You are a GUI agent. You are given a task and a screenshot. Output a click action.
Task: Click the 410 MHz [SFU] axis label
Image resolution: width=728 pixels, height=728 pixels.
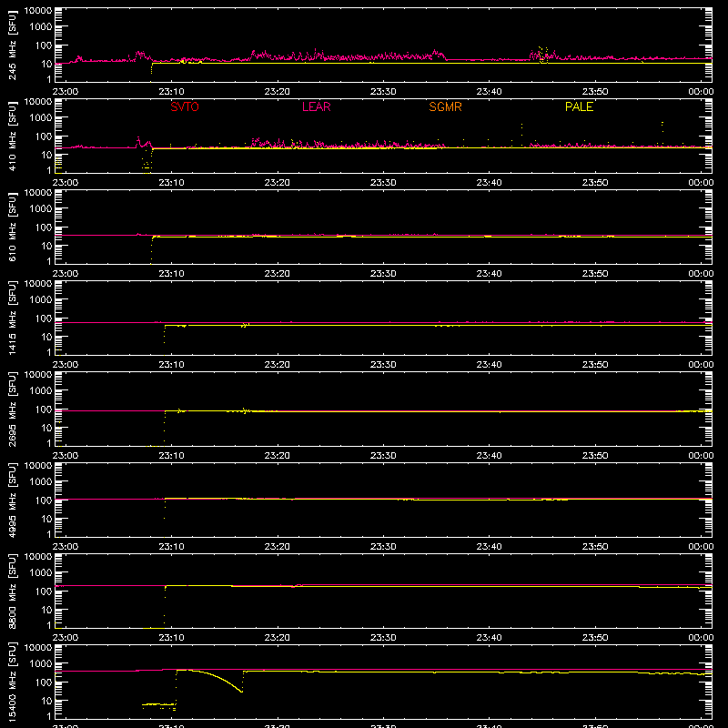(x=12, y=138)
